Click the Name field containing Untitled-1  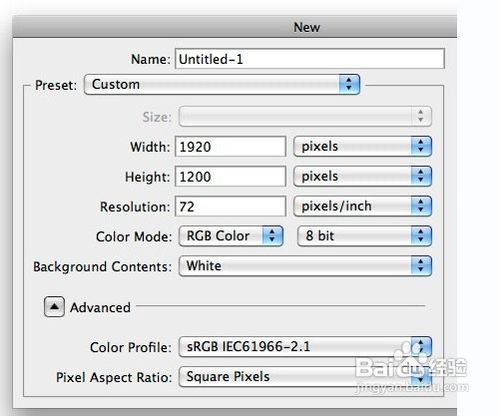tap(310, 59)
